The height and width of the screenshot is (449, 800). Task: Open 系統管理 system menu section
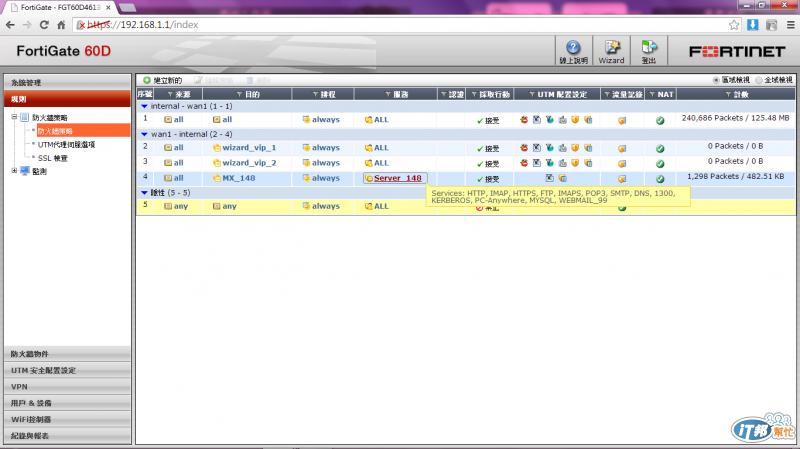pos(67,82)
